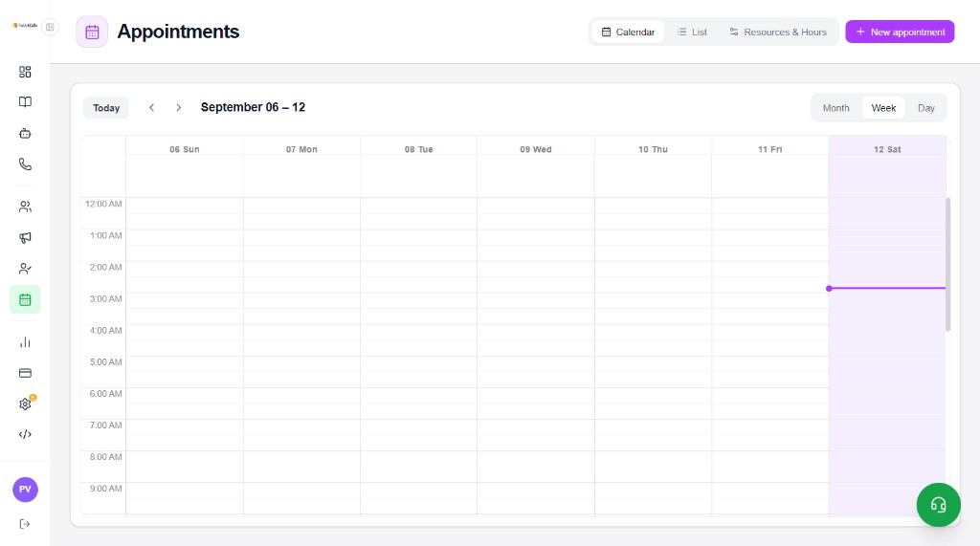The image size is (980, 546).
Task: Click the purple Appointments header calendar icon
Action: click(92, 32)
